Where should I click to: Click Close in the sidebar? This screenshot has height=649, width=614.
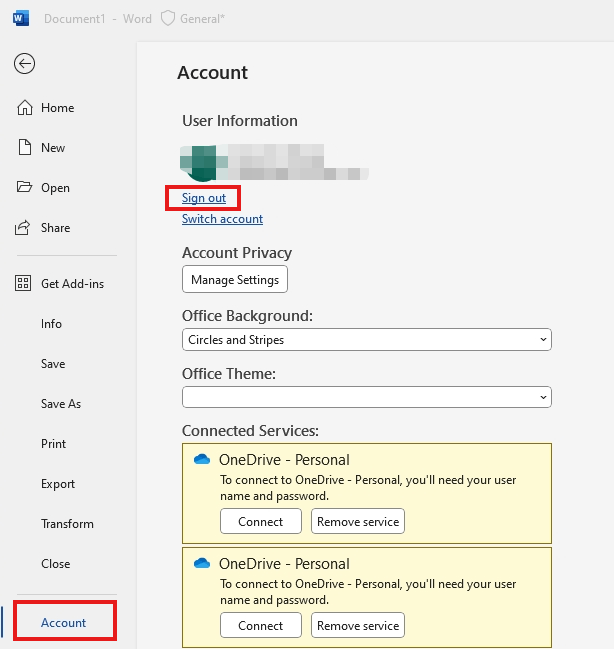55,564
